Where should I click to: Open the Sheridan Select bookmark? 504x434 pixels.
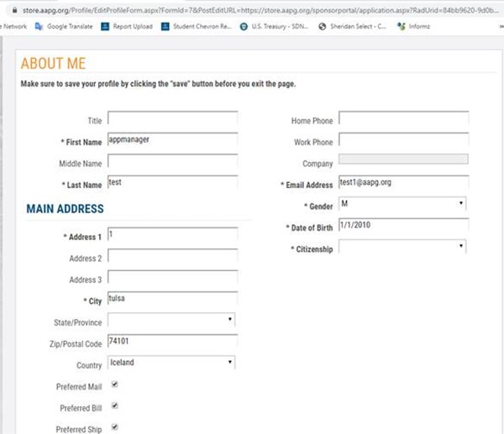[x=353, y=26]
